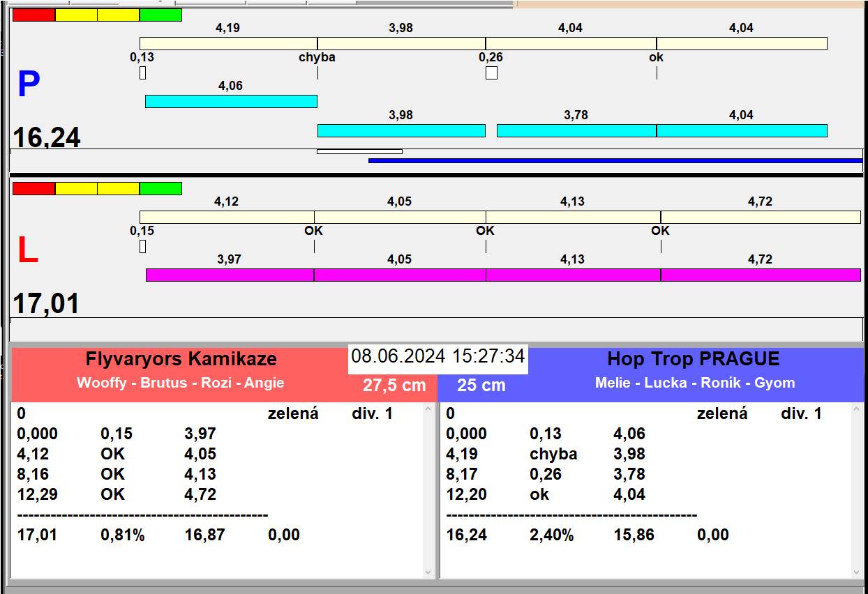Select the magenta 4,72 bar in lane L
The width and height of the screenshot is (868, 594).
[760, 275]
